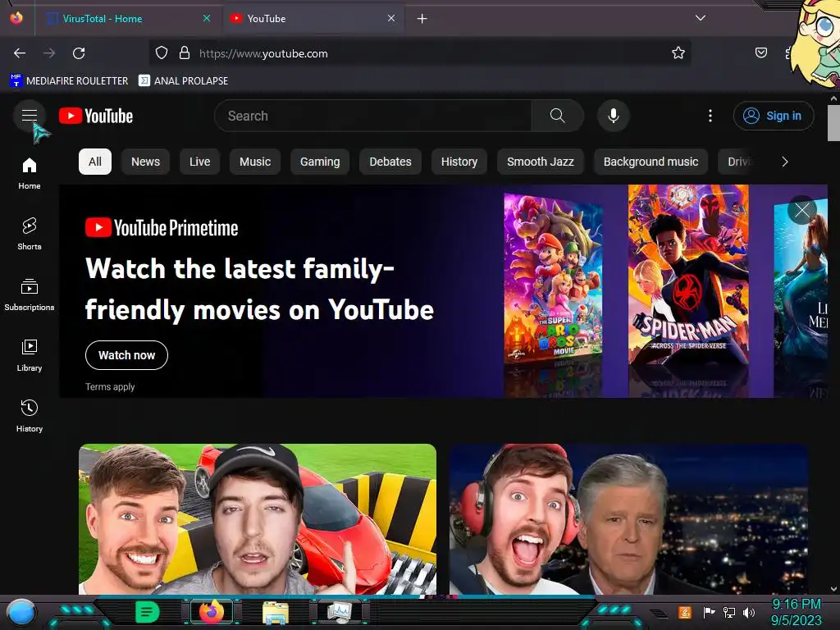Select the Live filter chip
This screenshot has height=630, width=840.
(200, 162)
